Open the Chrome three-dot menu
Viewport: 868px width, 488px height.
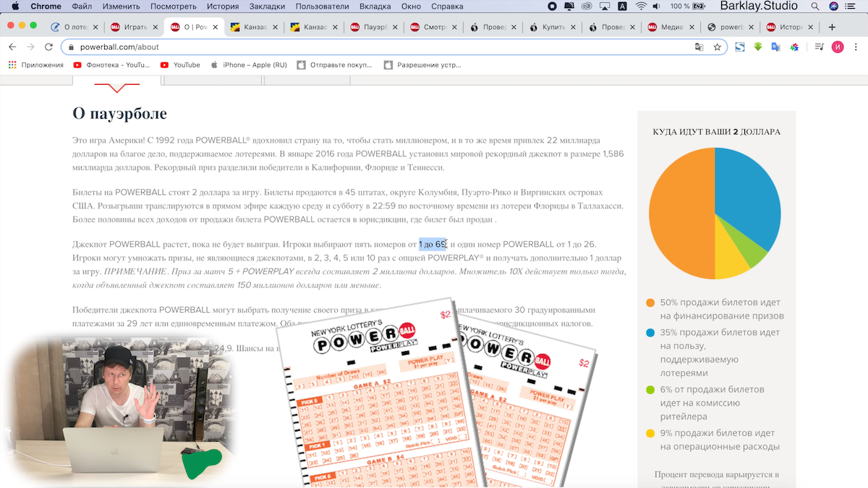point(856,47)
